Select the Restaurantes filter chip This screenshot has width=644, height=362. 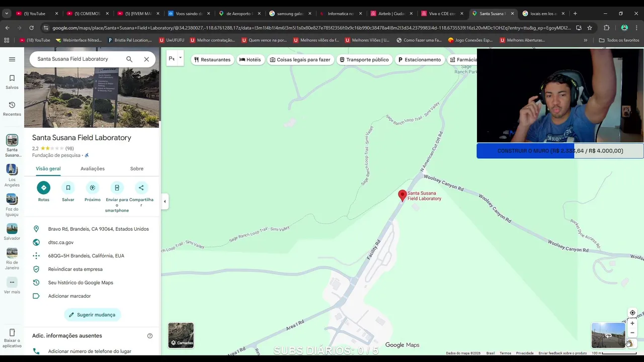pos(212,59)
